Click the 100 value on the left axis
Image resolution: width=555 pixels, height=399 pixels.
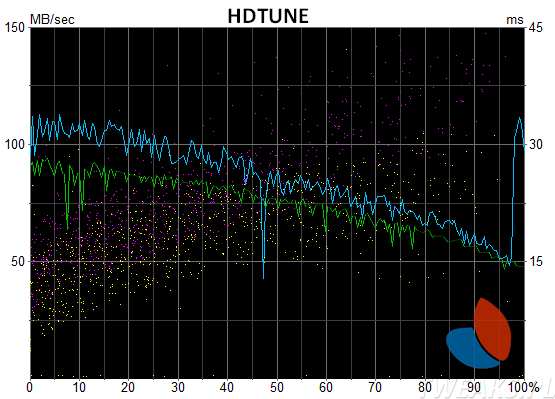(14, 144)
